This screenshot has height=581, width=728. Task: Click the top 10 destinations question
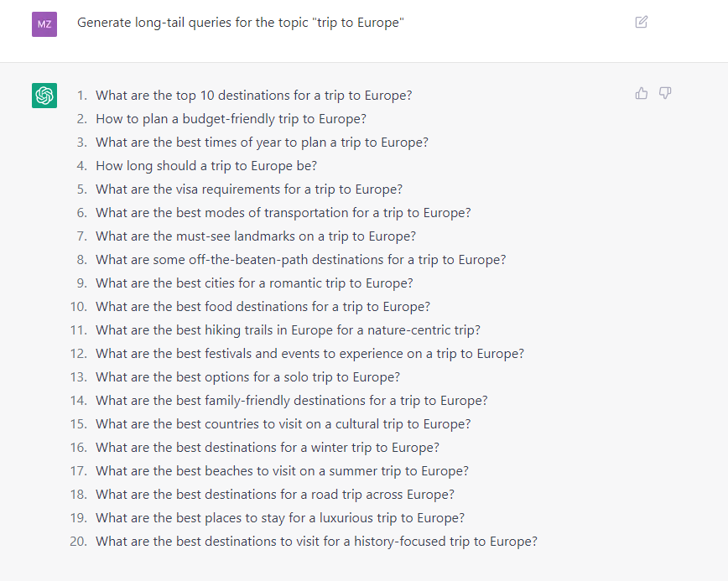(x=253, y=96)
